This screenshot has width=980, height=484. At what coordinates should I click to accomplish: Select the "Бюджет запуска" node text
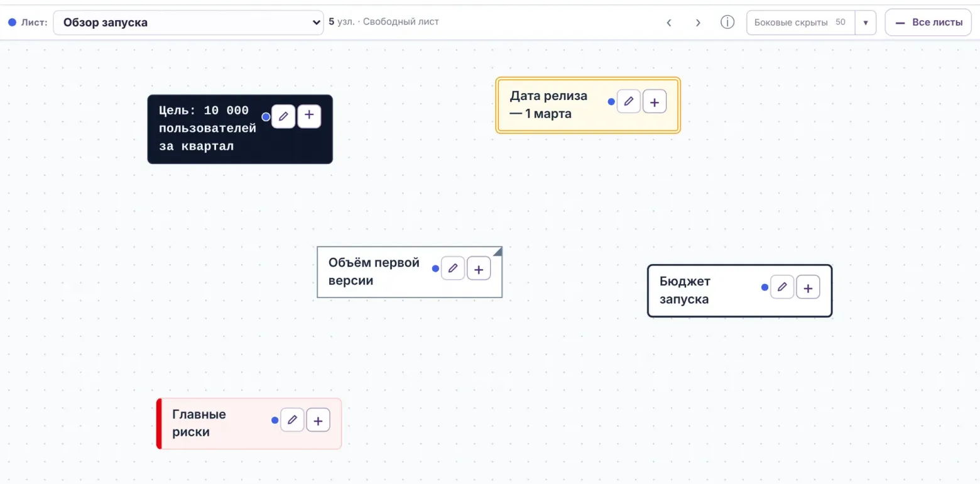[685, 290]
